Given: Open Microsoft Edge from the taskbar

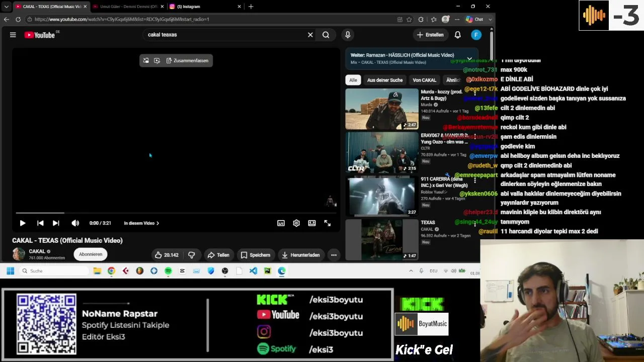Looking at the screenshot, I should (282, 271).
